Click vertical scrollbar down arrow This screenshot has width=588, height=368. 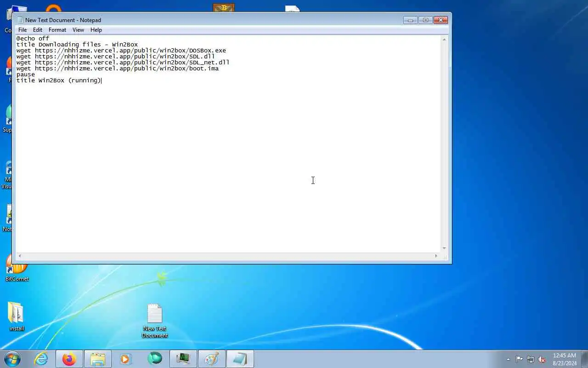point(444,248)
